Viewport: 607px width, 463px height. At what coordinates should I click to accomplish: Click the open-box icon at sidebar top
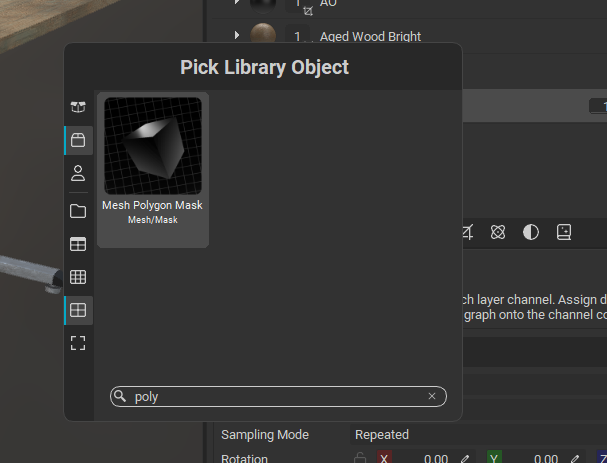pos(78,107)
